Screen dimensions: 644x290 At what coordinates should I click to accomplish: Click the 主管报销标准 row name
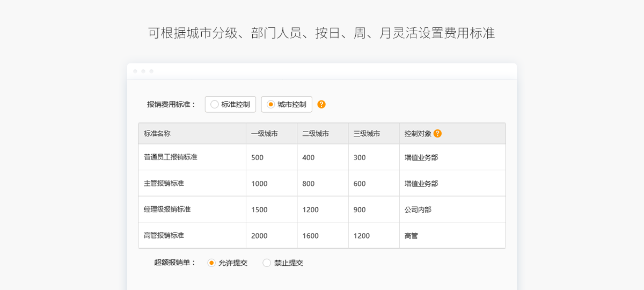164,183
